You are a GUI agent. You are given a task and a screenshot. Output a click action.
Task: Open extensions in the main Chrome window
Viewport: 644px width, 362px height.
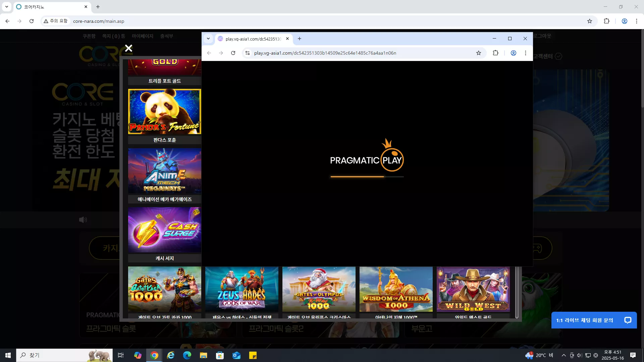(x=606, y=21)
